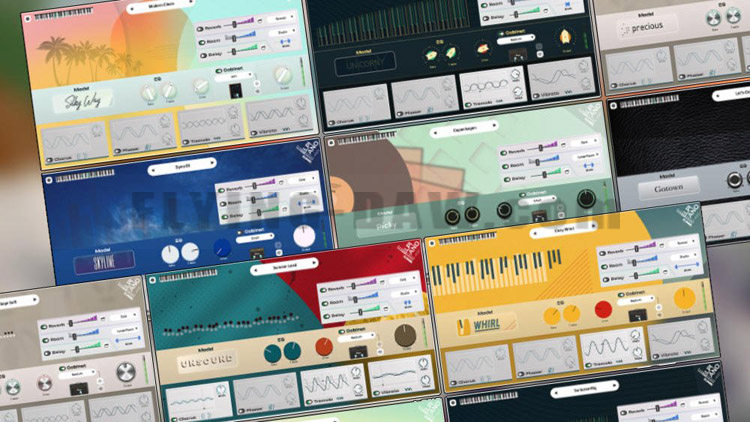
Task: Click preset name selector in green vinyl panel
Action: (464, 129)
